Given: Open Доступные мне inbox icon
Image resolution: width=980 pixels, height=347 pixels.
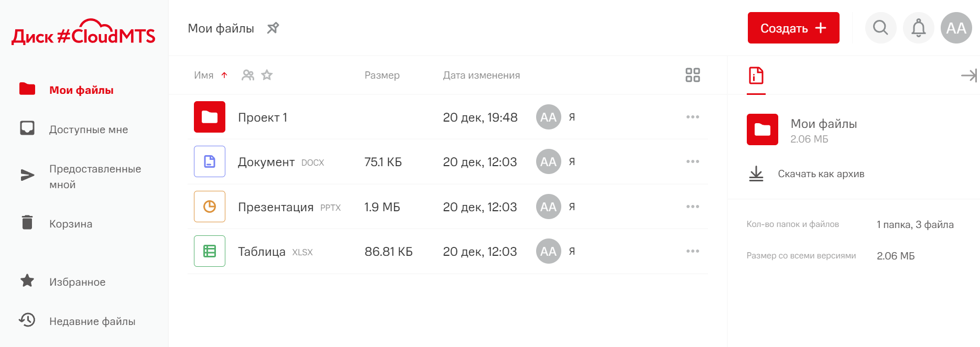Looking at the screenshot, I should [27, 128].
